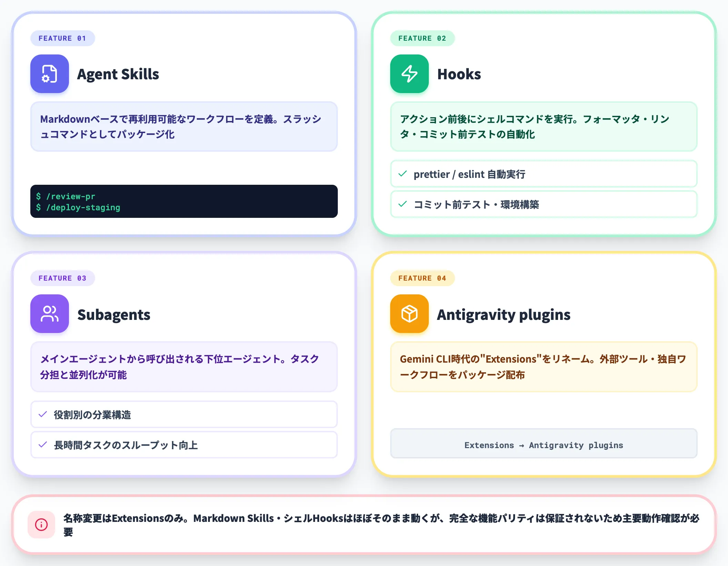Click the Antigravity plugins heading
The image size is (728, 566).
pyautogui.click(x=504, y=315)
